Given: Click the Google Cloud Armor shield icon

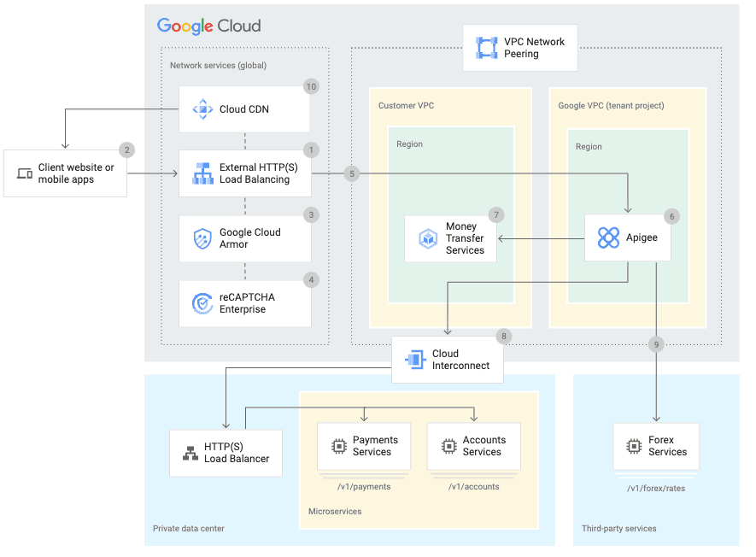Looking at the screenshot, I should [202, 238].
